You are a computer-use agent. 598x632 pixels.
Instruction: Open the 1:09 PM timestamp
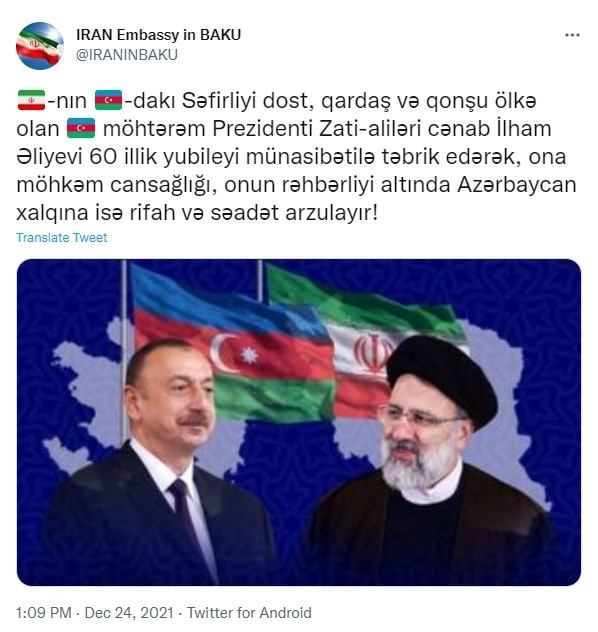(x=44, y=613)
